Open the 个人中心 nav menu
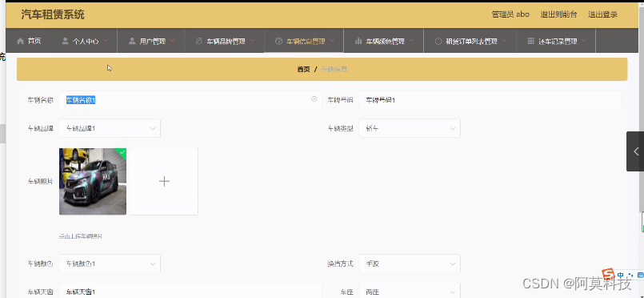This screenshot has width=644, height=298. click(x=84, y=41)
